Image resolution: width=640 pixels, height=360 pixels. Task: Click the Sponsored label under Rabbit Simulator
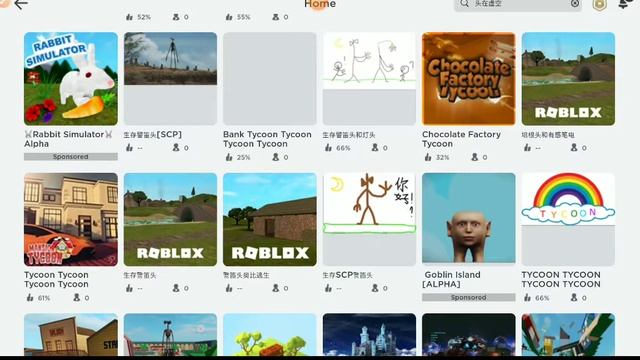[x=71, y=157]
